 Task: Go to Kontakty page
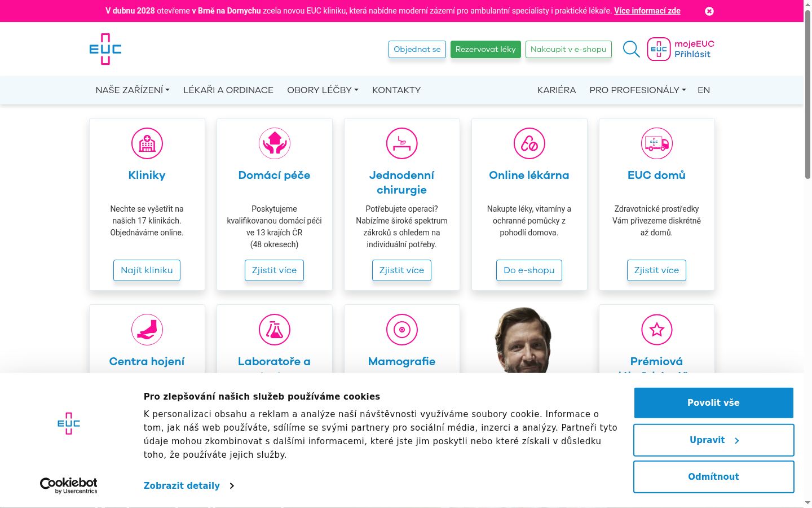[x=396, y=90]
